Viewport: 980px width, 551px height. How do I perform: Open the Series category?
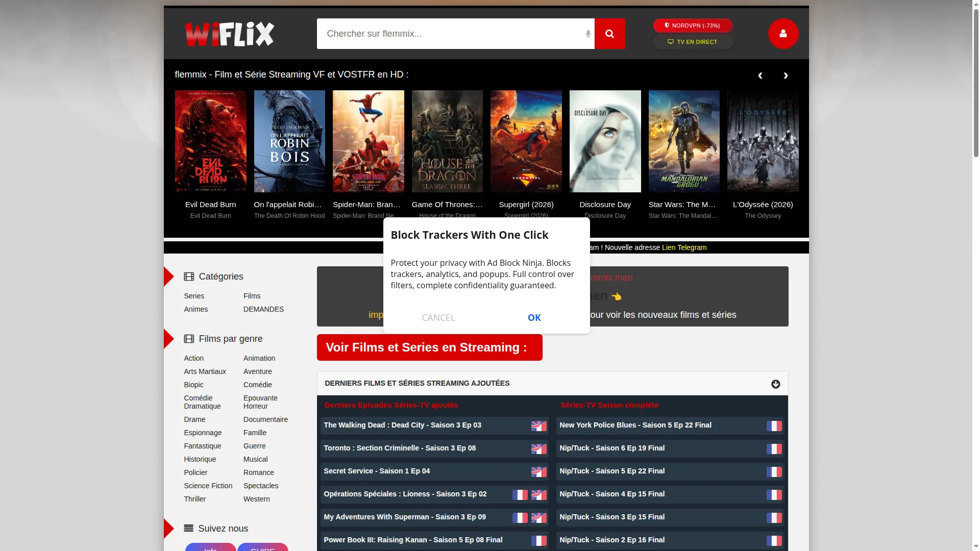point(194,296)
